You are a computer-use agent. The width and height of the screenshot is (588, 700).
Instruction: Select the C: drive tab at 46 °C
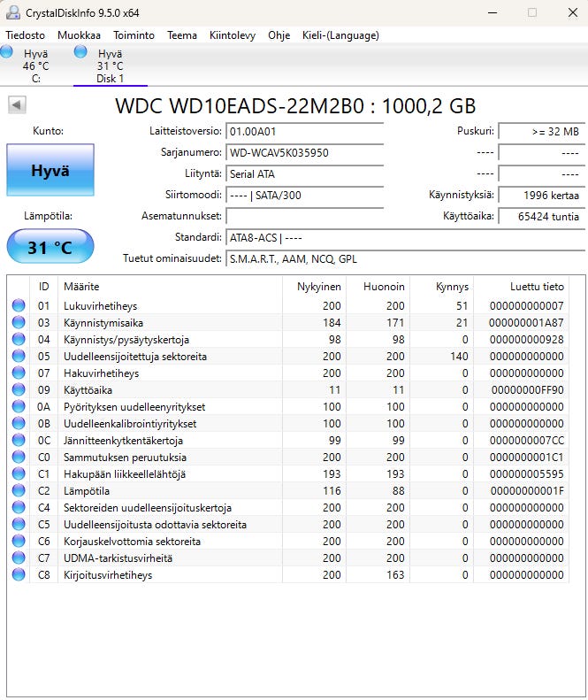pyautogui.click(x=35, y=65)
